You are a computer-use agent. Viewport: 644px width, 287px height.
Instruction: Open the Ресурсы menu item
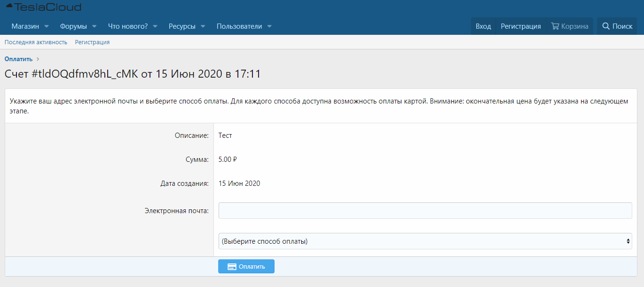pos(182,26)
